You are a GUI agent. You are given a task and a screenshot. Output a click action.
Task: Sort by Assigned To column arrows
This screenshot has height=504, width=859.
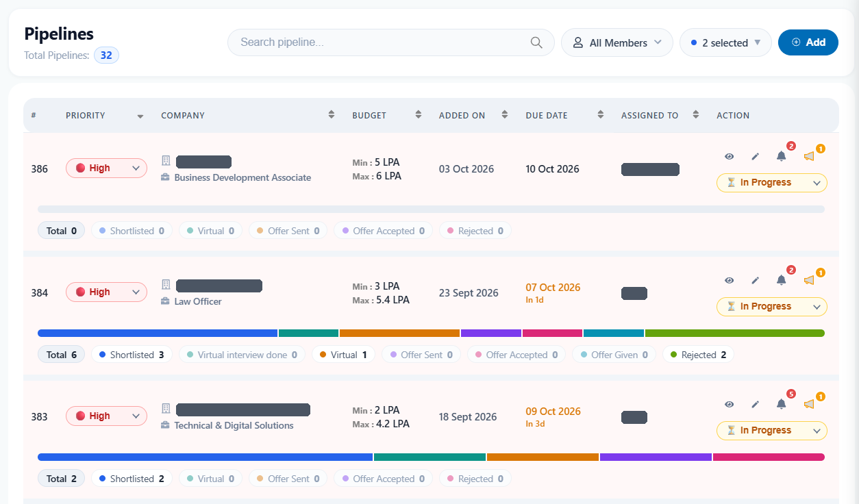tap(696, 115)
